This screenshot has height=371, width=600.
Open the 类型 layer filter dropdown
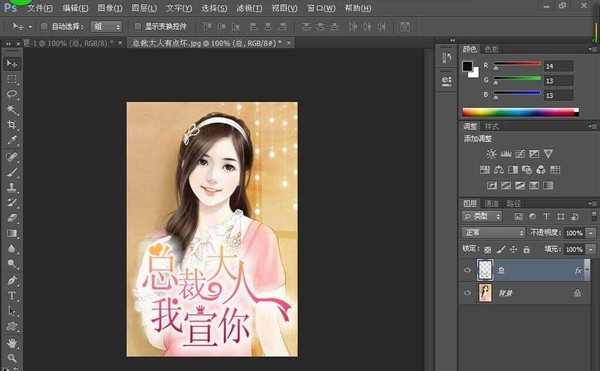482,216
